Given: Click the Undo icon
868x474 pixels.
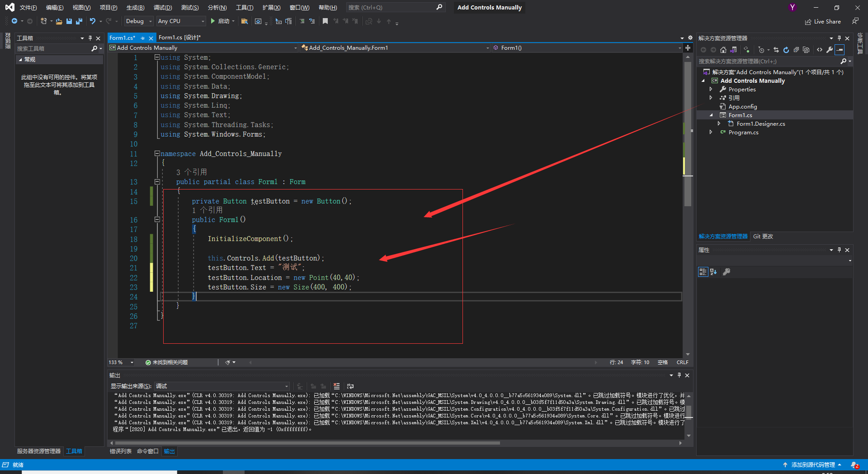Looking at the screenshot, I should tap(92, 21).
